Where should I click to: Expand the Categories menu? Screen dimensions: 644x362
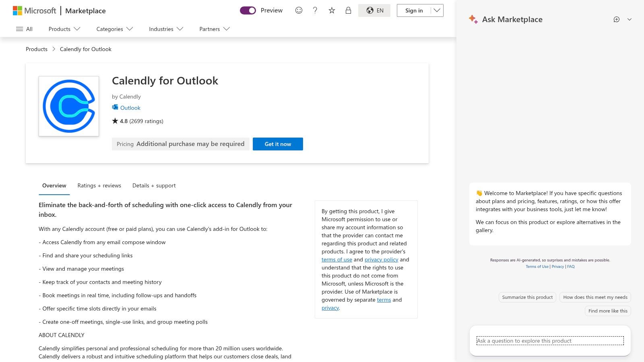[115, 29]
